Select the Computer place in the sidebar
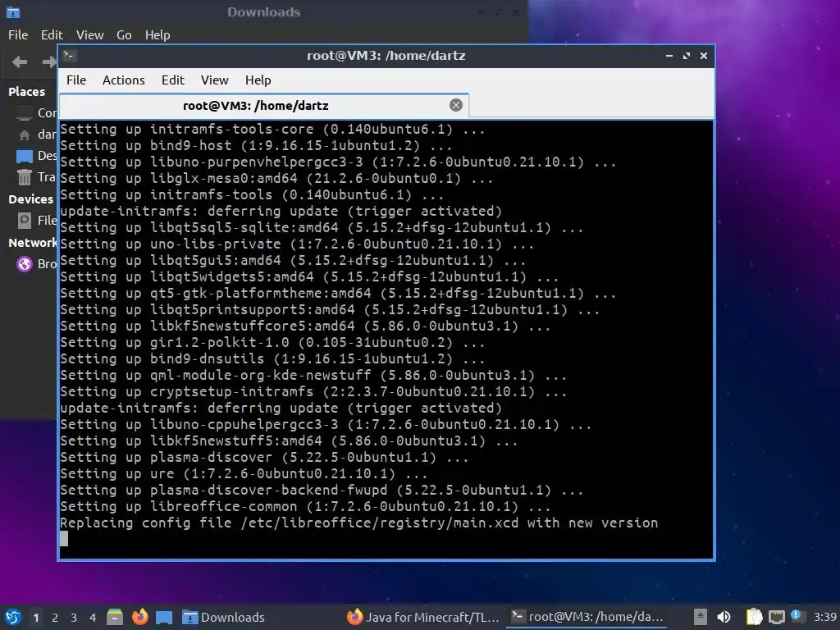The width and height of the screenshot is (840, 630). (x=35, y=113)
